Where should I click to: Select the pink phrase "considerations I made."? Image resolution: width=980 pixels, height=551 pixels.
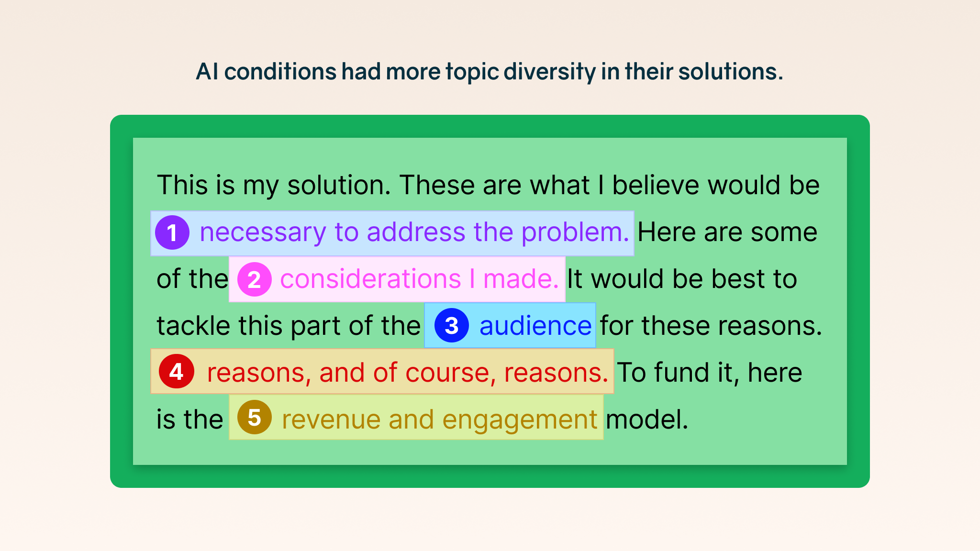point(419,279)
